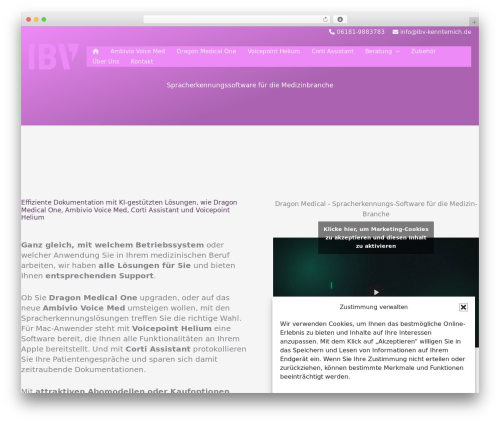The width and height of the screenshot is (500, 423).
Task: Go to Dragon Medical One page
Action: pos(206,51)
